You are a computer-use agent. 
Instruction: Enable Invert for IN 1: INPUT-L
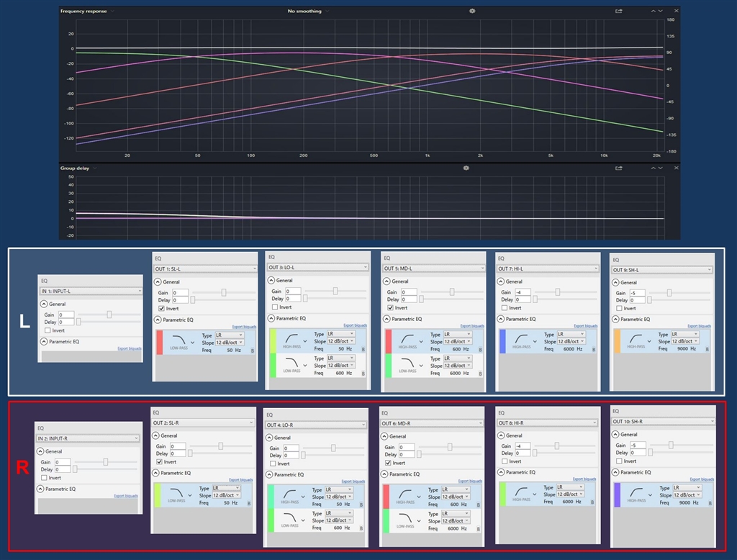[48, 330]
